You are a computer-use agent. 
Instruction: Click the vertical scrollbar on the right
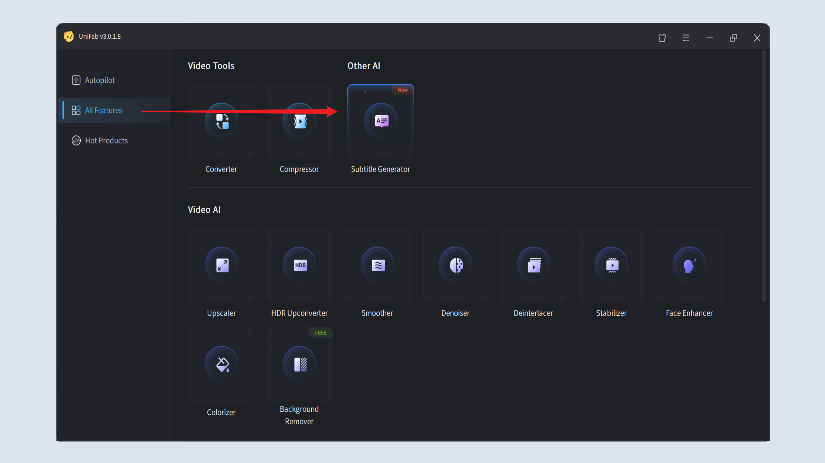pos(764,176)
